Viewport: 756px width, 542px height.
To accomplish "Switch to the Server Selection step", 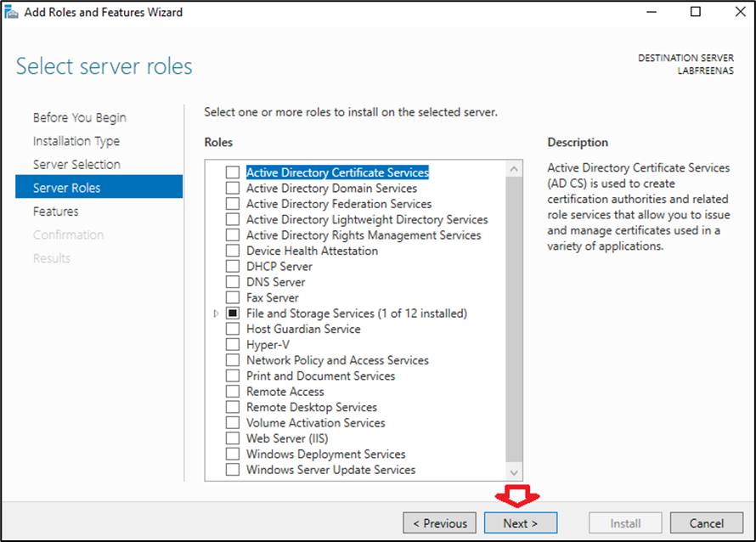I will tap(76, 165).
